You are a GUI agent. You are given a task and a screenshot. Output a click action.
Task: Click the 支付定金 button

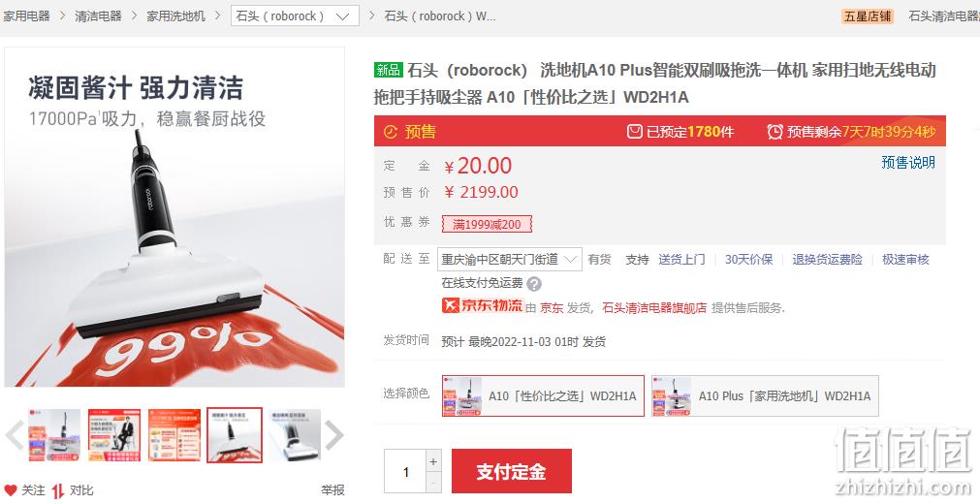pyautogui.click(x=511, y=471)
